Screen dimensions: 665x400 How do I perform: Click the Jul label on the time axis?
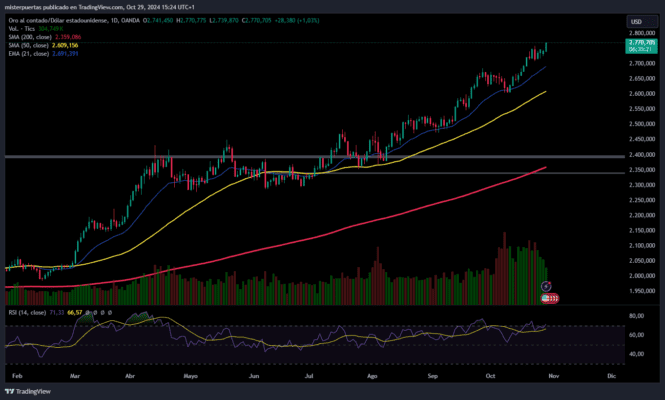(309, 376)
